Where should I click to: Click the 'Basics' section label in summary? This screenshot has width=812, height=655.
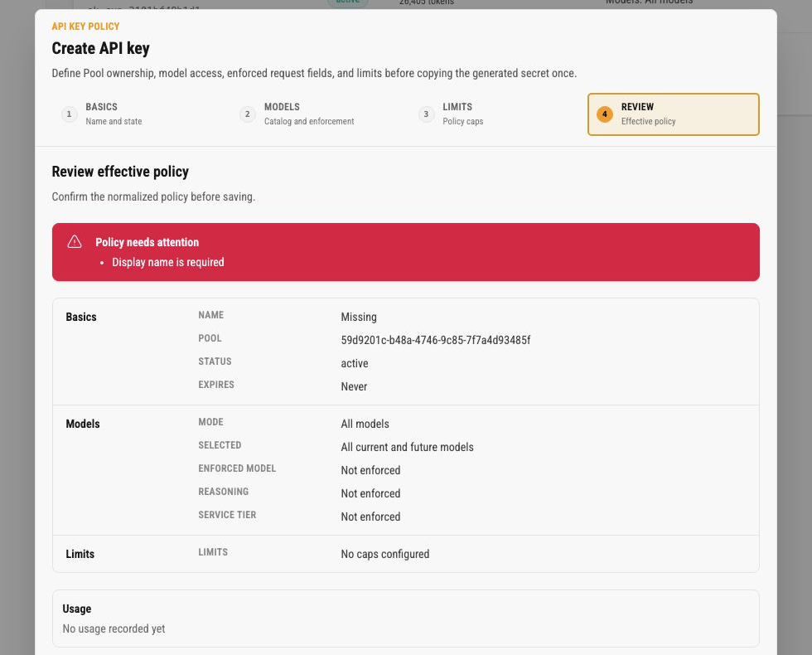coord(81,317)
